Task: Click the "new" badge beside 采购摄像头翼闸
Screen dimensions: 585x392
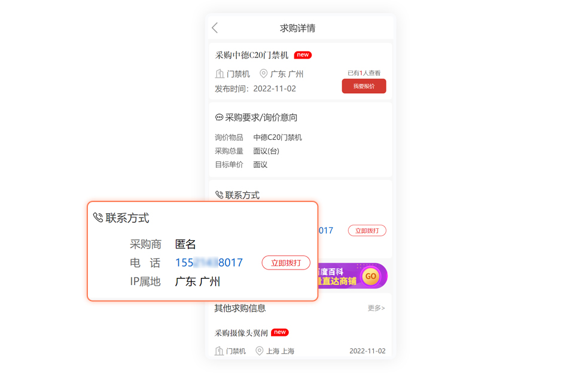Action: pyautogui.click(x=280, y=332)
